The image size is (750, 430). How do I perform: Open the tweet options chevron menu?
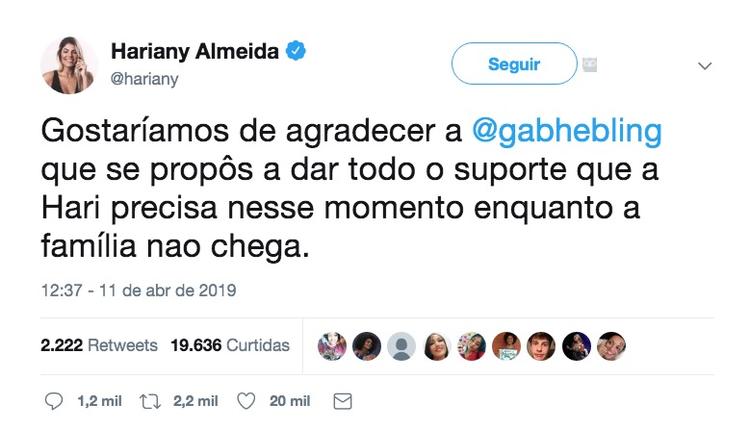click(x=704, y=66)
